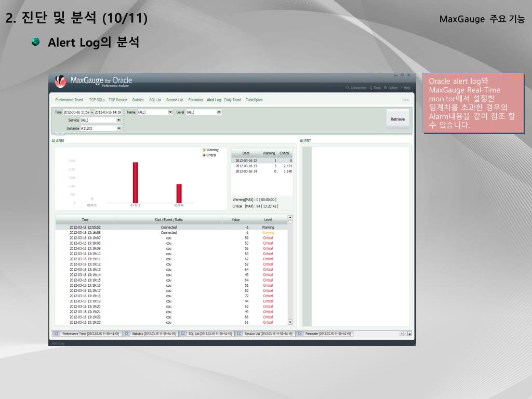Image resolution: width=532 pixels, height=399 pixels.
Task: Click the alarm table vertical scrollbar track
Action: [290, 271]
